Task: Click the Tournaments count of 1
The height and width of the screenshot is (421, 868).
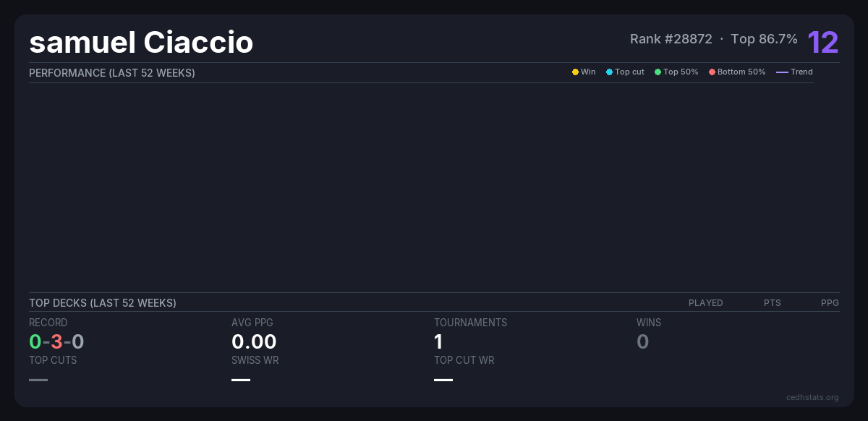Action: pyautogui.click(x=438, y=341)
